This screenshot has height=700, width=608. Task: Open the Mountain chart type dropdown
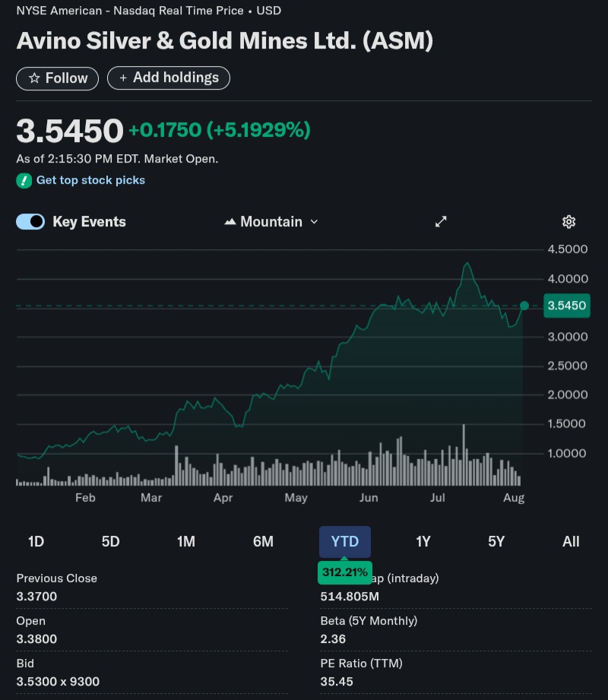tap(271, 221)
